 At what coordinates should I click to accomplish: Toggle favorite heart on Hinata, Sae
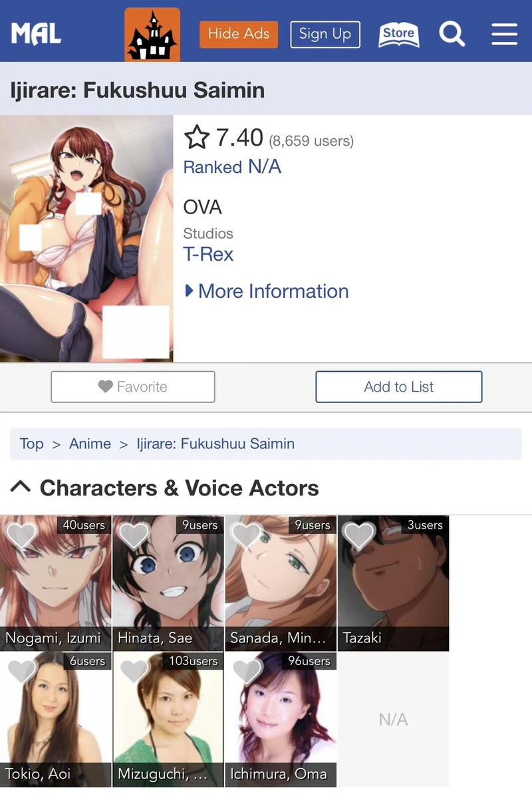coord(134,535)
